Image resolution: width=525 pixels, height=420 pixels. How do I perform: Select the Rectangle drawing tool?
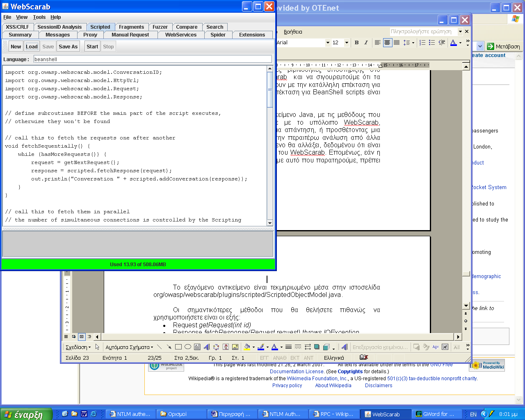coord(178,347)
